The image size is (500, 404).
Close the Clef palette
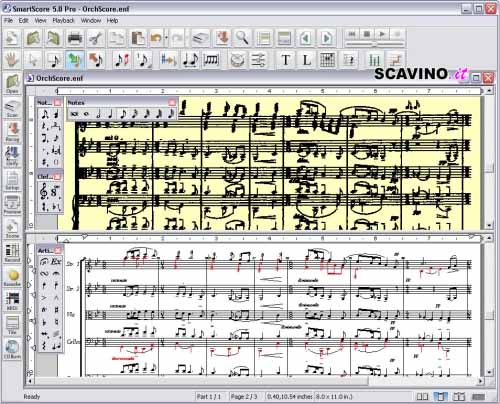57,176
